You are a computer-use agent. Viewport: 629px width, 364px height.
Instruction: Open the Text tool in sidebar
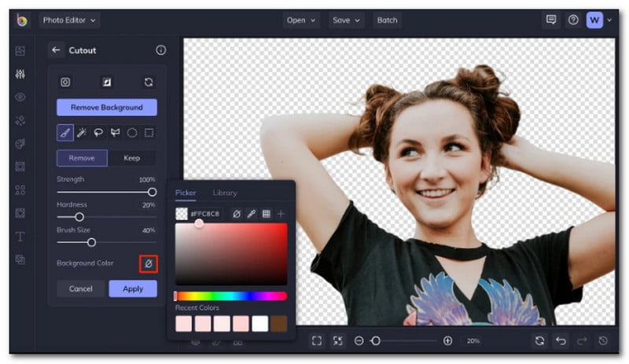(20, 236)
